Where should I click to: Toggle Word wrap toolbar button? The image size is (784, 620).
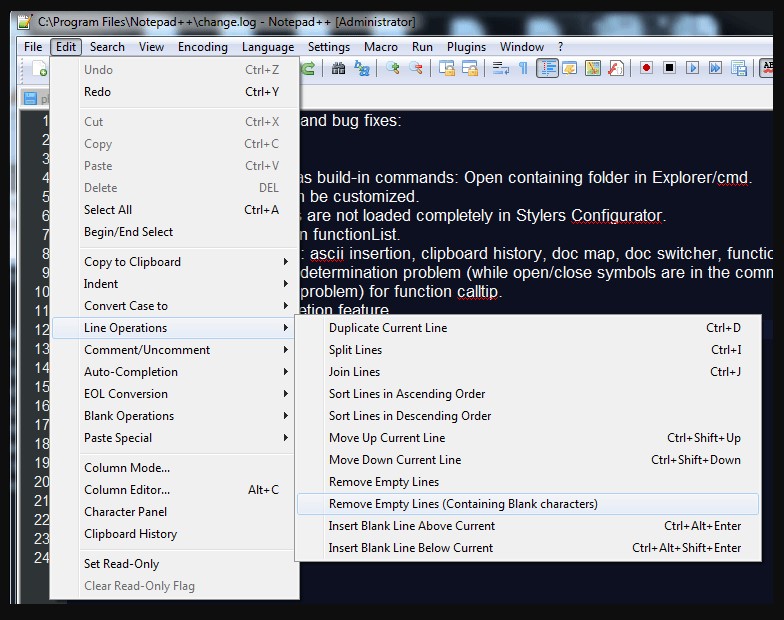point(500,68)
